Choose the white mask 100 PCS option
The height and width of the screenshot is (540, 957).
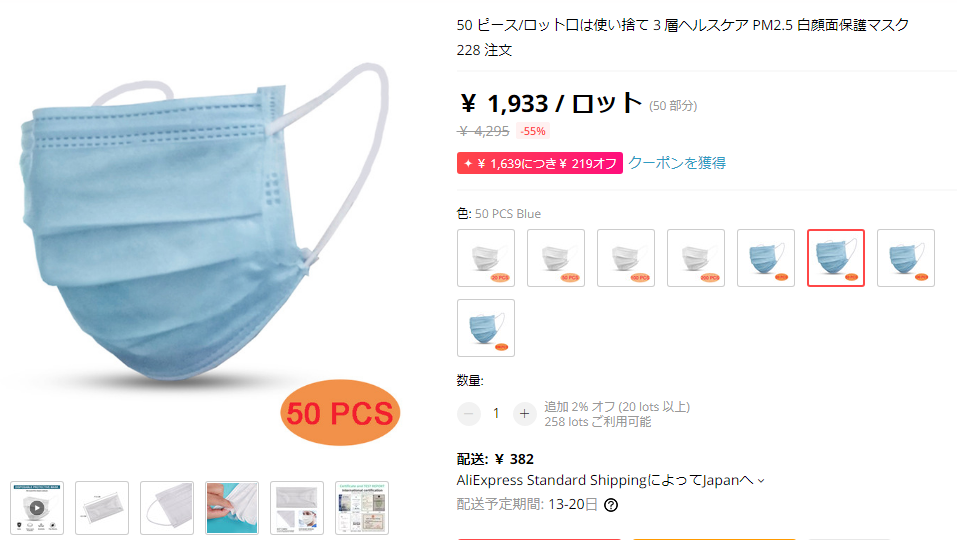626,258
